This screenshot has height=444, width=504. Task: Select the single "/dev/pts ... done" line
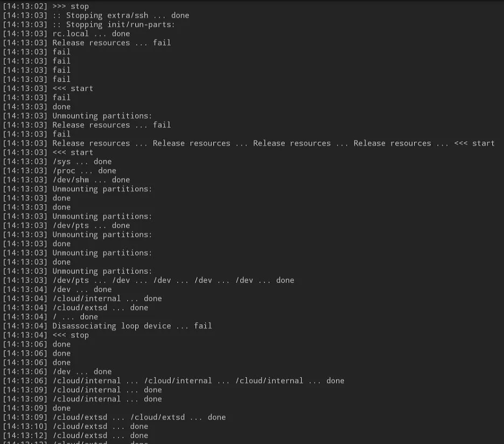[x=91, y=226]
